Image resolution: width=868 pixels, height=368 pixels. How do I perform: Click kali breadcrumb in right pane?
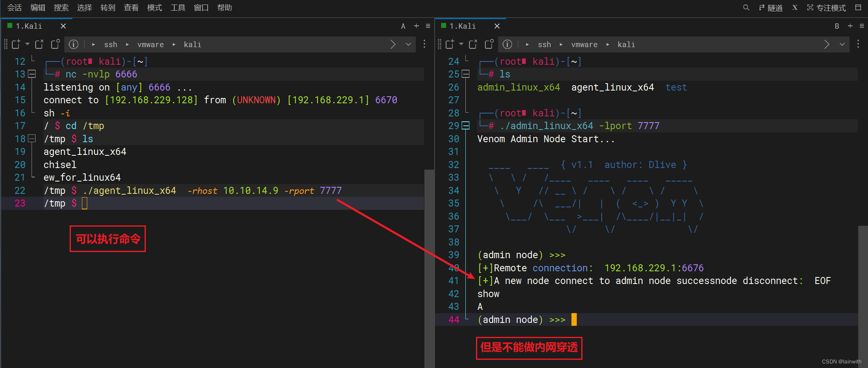(626, 44)
